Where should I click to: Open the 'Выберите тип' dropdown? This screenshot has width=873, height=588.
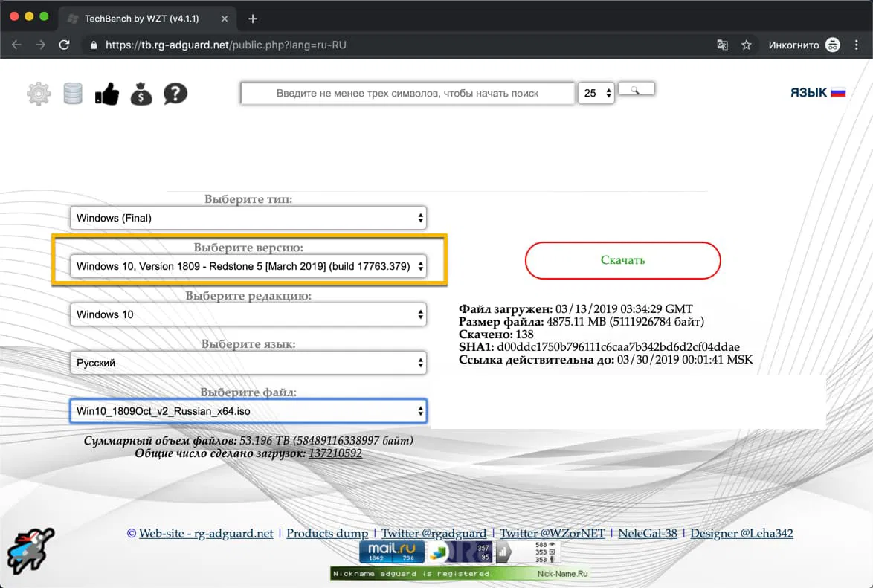(x=248, y=218)
